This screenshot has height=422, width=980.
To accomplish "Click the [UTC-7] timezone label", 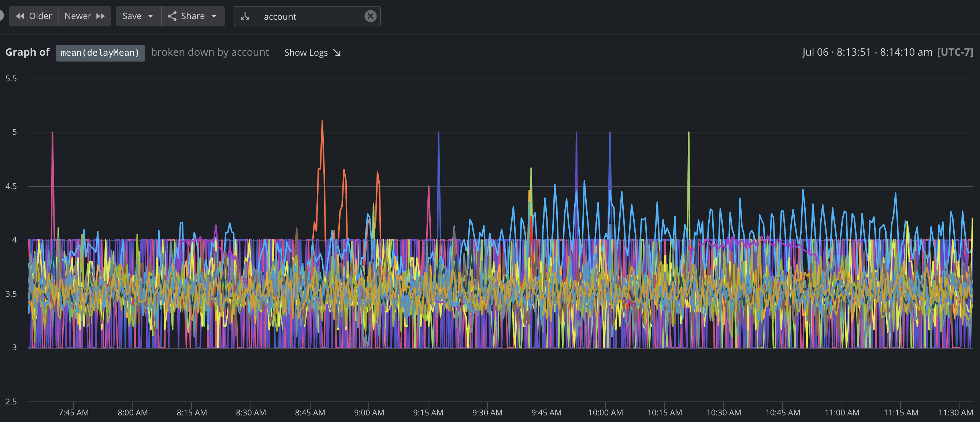I will point(955,52).
